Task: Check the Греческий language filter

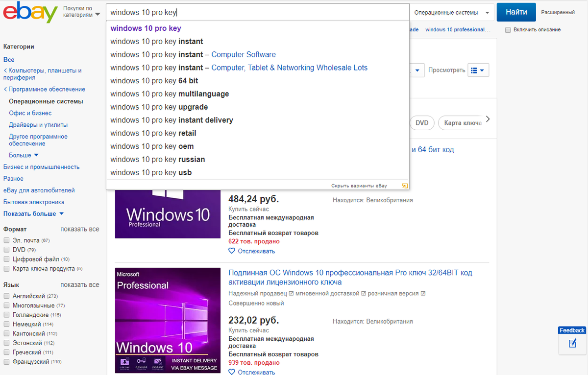Action: click(x=6, y=352)
